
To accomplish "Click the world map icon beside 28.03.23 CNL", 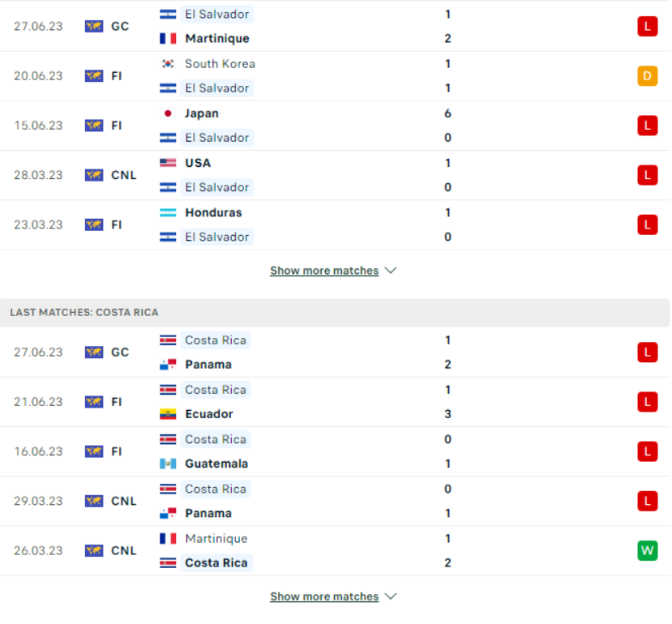I will 94,175.
